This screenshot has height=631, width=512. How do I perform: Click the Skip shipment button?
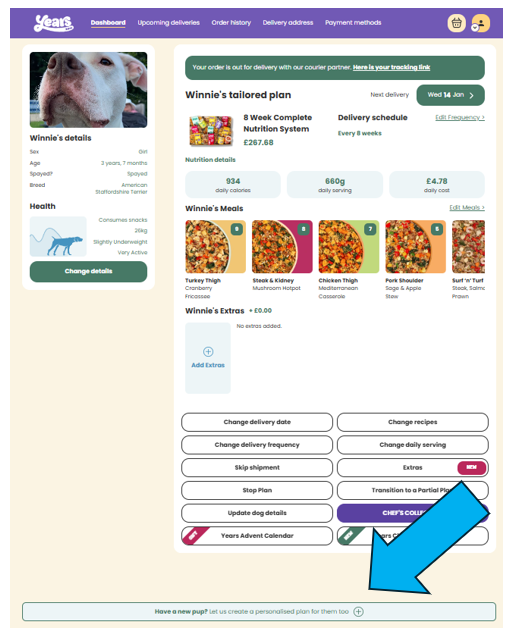click(x=257, y=468)
